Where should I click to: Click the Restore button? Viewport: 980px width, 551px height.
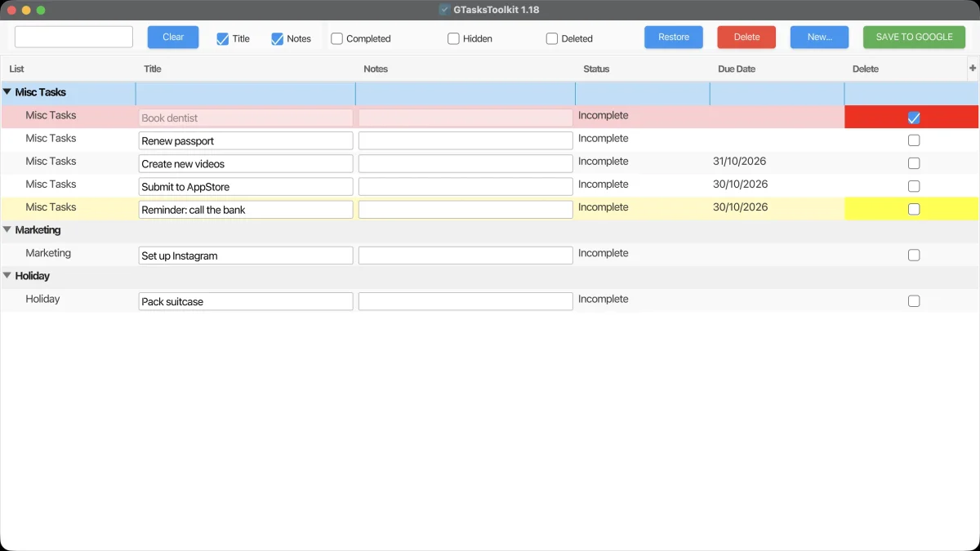tap(674, 37)
